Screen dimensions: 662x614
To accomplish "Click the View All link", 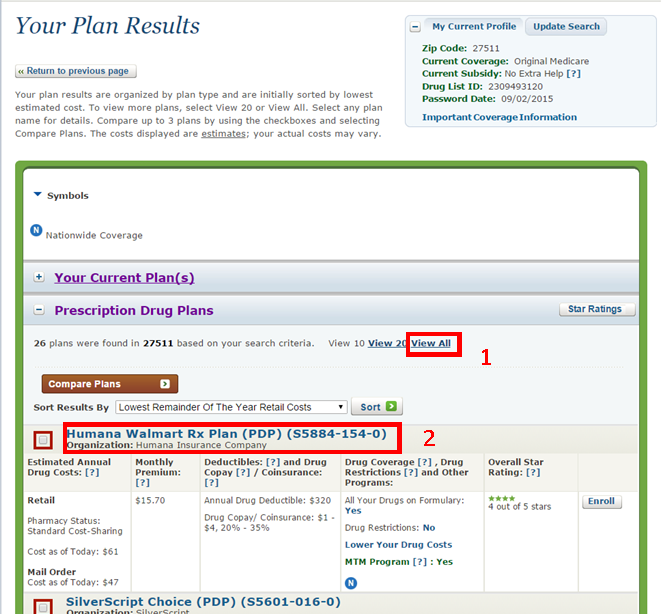I will (x=431, y=343).
